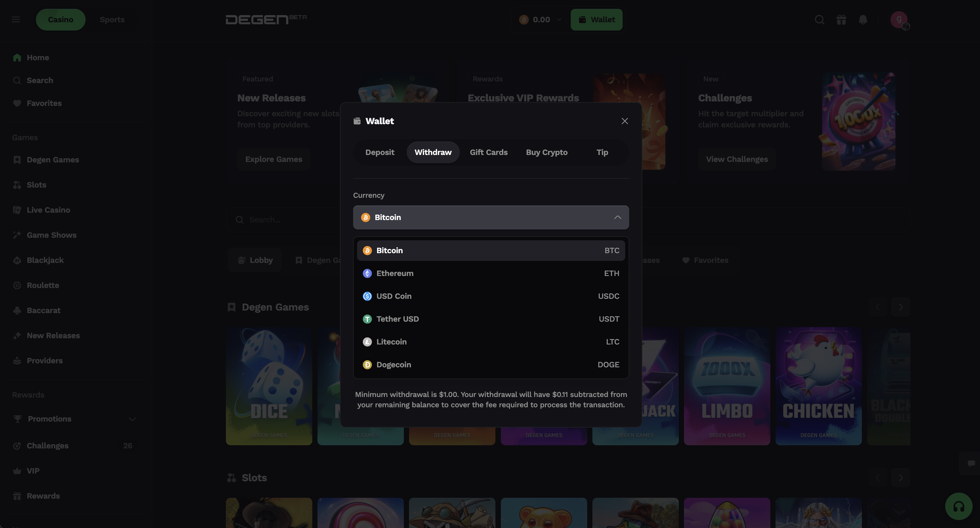This screenshot has width=980, height=528.
Task: Open the Limbo game thumbnail
Action: click(727, 386)
